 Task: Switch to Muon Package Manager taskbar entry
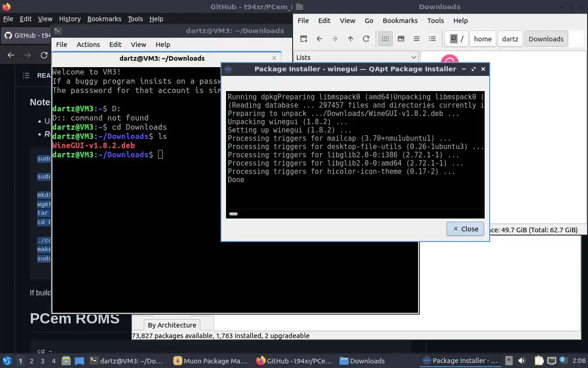pyautogui.click(x=211, y=361)
